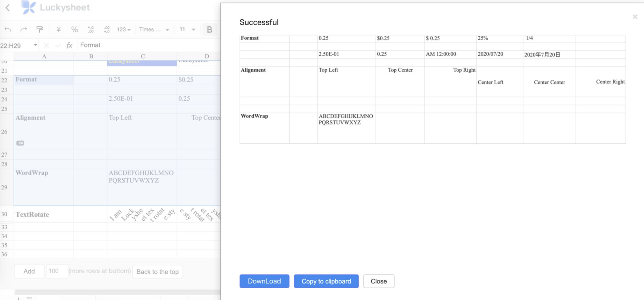Viewport: 644px width, 300px height.
Task: Expand the name box dropdown arrow
Action: point(35,45)
